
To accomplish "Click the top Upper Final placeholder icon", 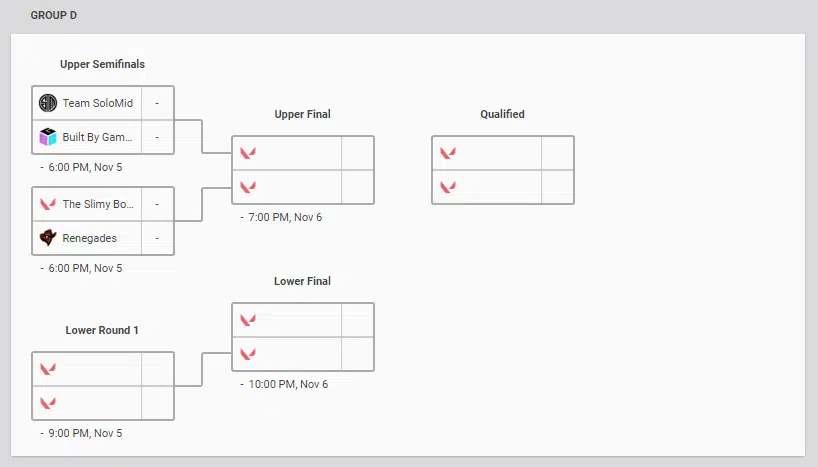I will point(248,153).
